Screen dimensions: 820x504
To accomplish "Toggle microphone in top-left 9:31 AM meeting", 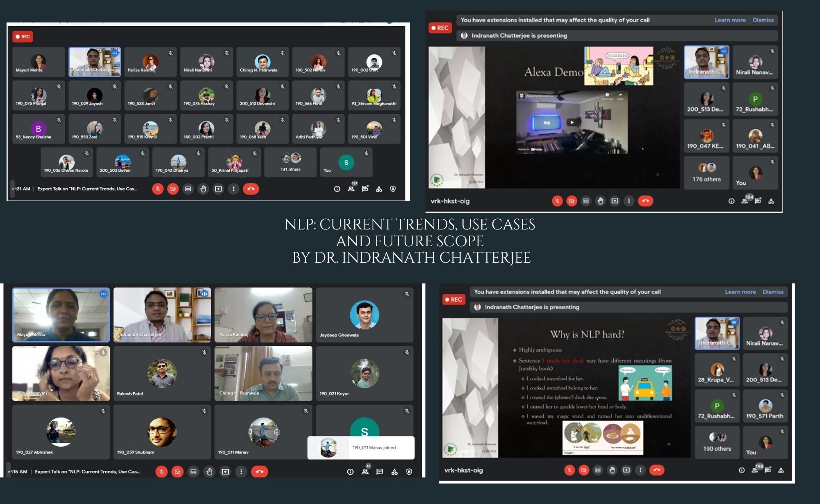I will [158, 189].
